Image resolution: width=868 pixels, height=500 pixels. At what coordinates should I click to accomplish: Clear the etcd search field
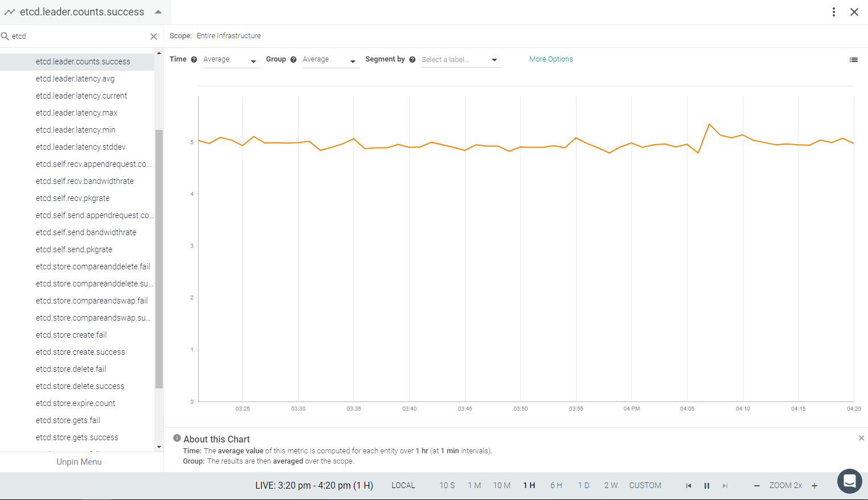click(x=154, y=36)
